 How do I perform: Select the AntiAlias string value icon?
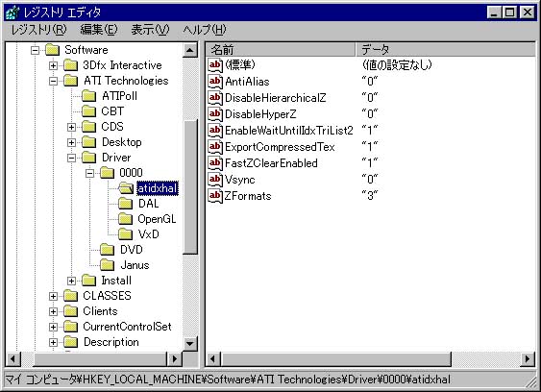pos(215,82)
